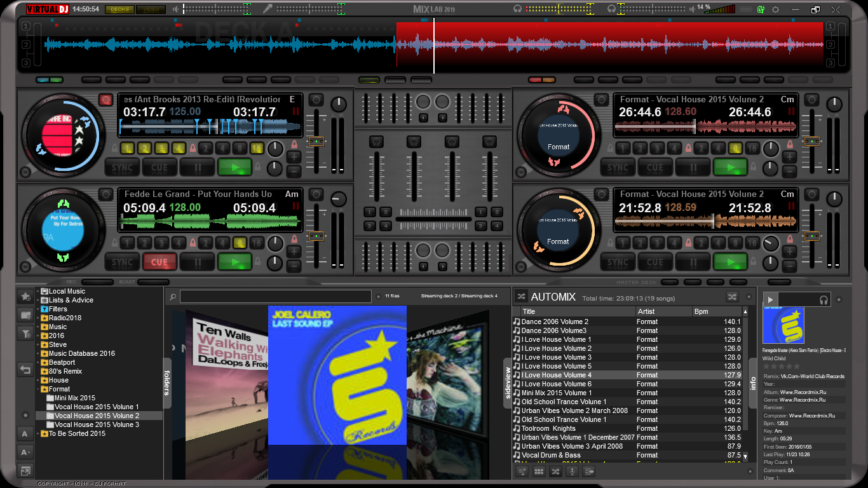
Task: Click the pitch plus button on deck 1
Action: (294, 157)
